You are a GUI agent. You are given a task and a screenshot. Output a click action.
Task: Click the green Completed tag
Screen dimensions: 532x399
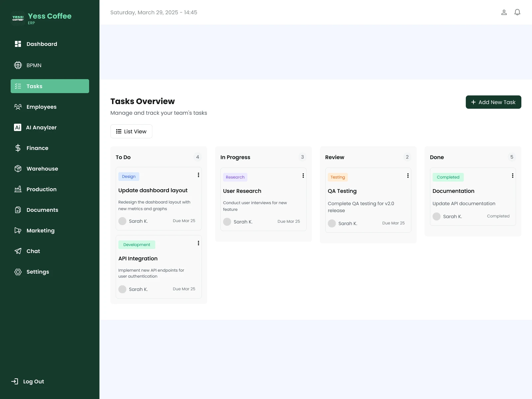click(448, 177)
